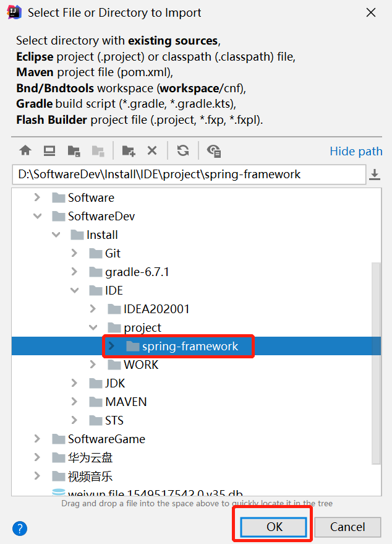This screenshot has width=392, height=544.
Task: Go to Home directory icon
Action: point(25,151)
